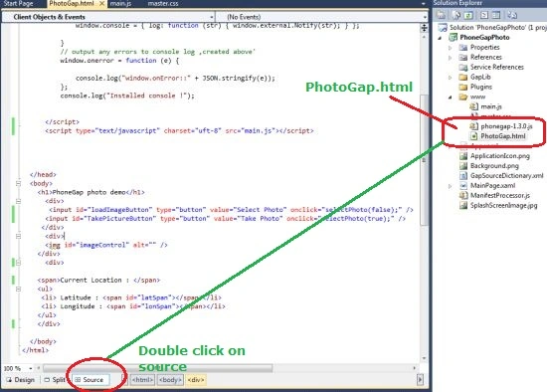This screenshot has height=392, width=547.
Task: Click horizontal scrollbar right arrow
Action: (414, 368)
